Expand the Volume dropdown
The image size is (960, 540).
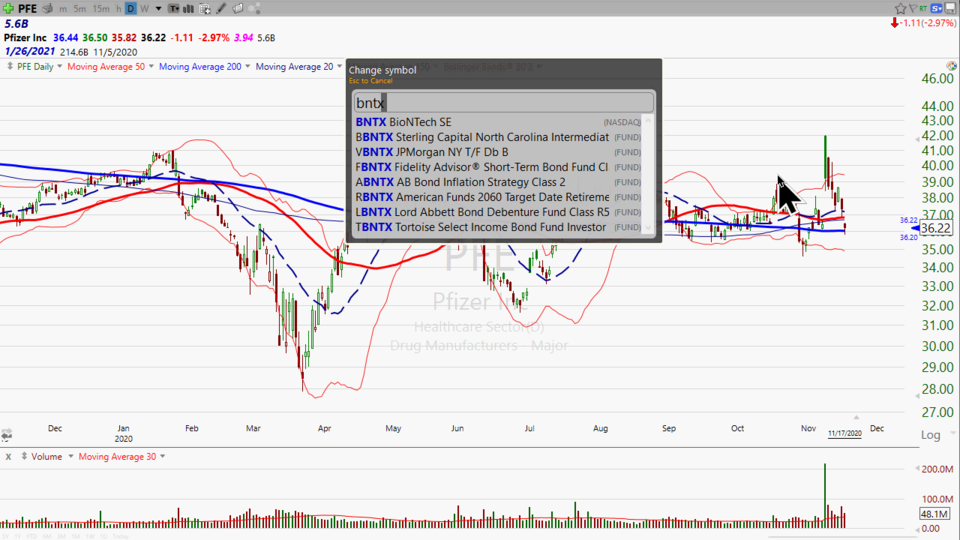click(x=71, y=456)
